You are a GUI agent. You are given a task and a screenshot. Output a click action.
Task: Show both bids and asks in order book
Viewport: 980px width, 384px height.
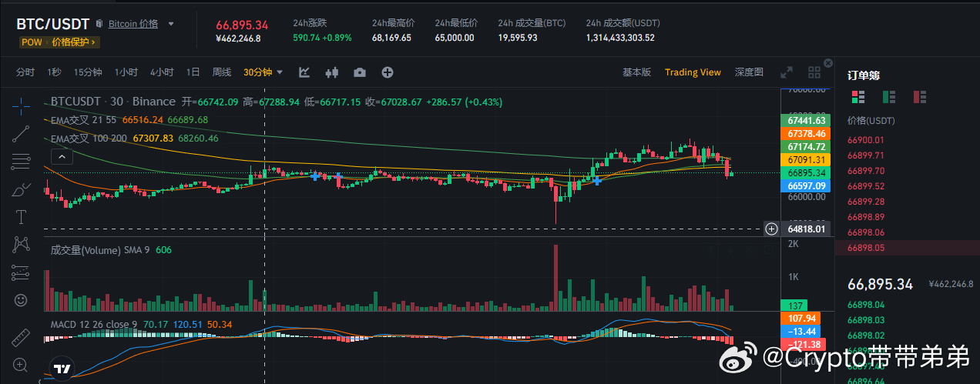click(x=857, y=96)
